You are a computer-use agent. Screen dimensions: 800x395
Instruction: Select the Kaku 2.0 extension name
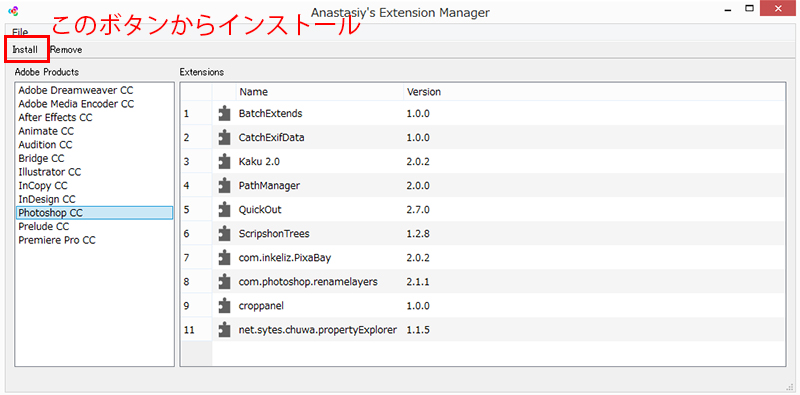point(259,162)
